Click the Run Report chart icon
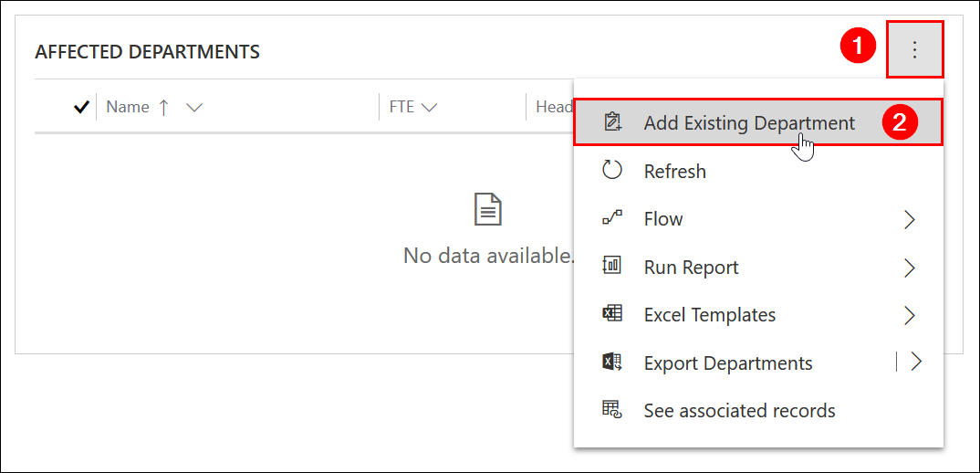 tap(612, 267)
